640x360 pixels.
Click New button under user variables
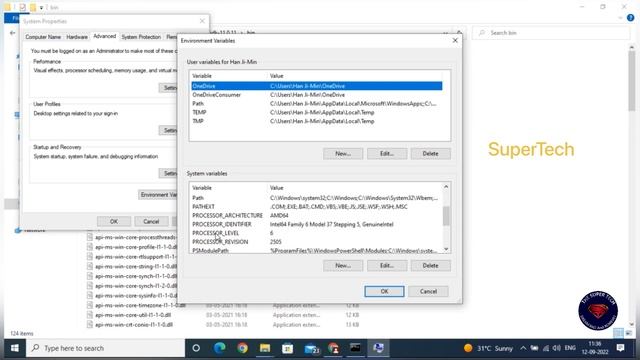click(x=343, y=153)
